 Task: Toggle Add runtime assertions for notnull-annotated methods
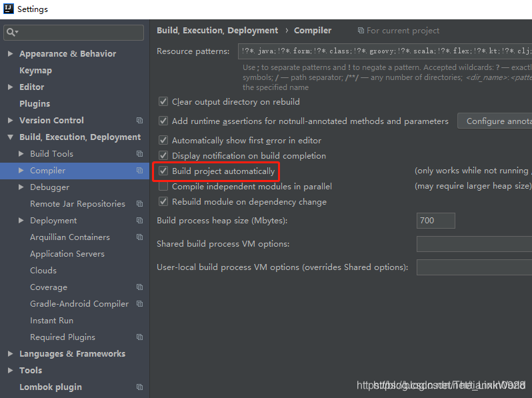pos(163,121)
